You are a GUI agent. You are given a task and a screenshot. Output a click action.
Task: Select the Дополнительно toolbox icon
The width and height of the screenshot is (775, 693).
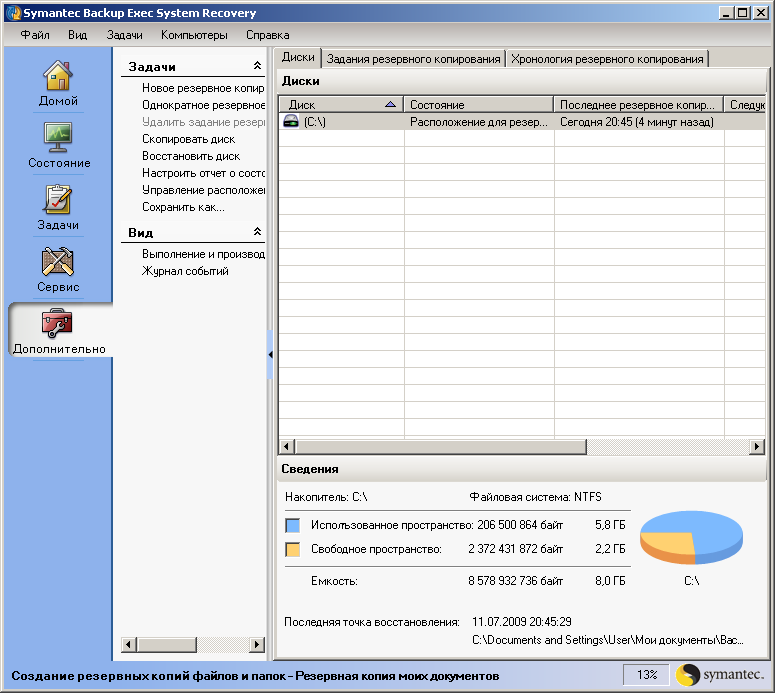[x=58, y=323]
